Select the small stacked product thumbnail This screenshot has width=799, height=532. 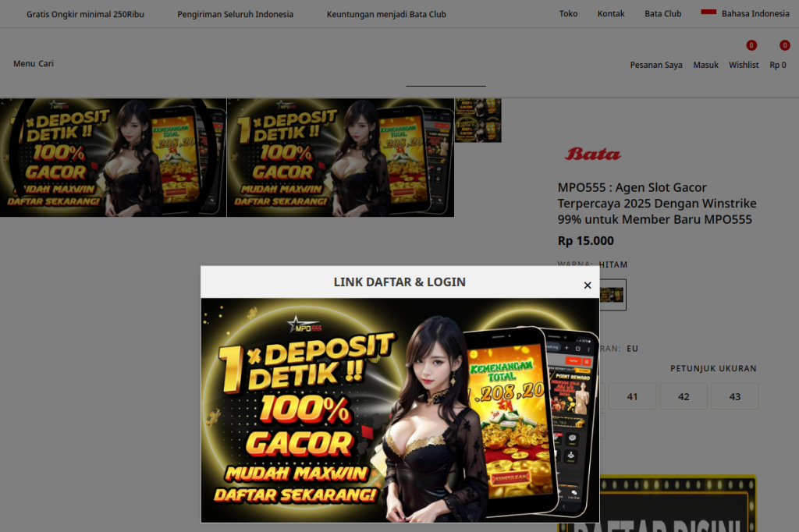tap(478, 120)
